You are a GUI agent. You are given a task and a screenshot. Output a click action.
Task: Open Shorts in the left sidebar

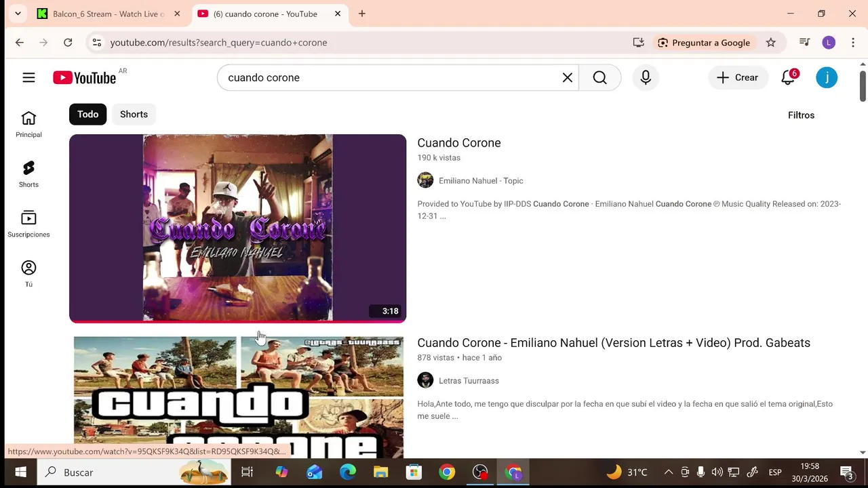tap(28, 175)
